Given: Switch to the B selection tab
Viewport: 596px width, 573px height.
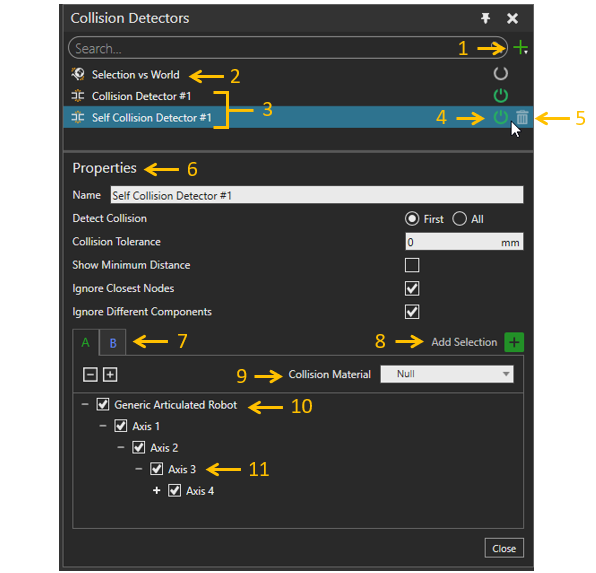Looking at the screenshot, I should pyautogui.click(x=113, y=343).
